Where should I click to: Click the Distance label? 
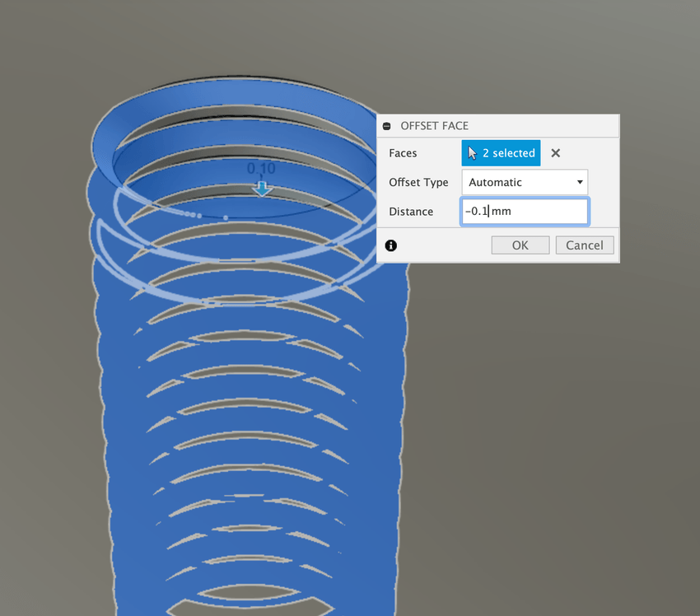411,212
